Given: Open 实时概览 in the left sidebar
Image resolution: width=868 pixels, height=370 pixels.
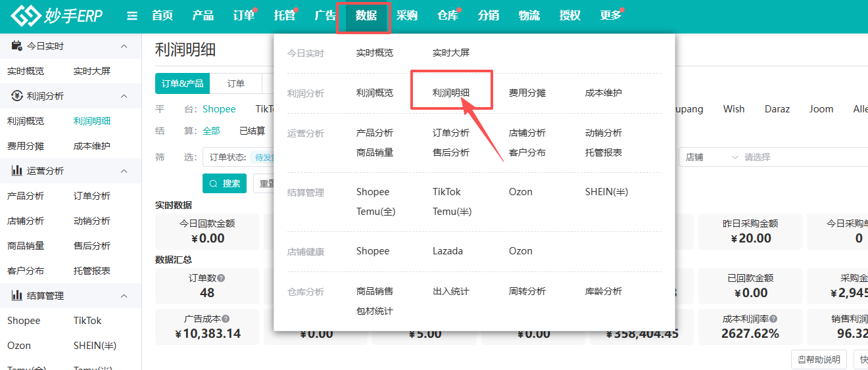Looking at the screenshot, I should coord(26,71).
